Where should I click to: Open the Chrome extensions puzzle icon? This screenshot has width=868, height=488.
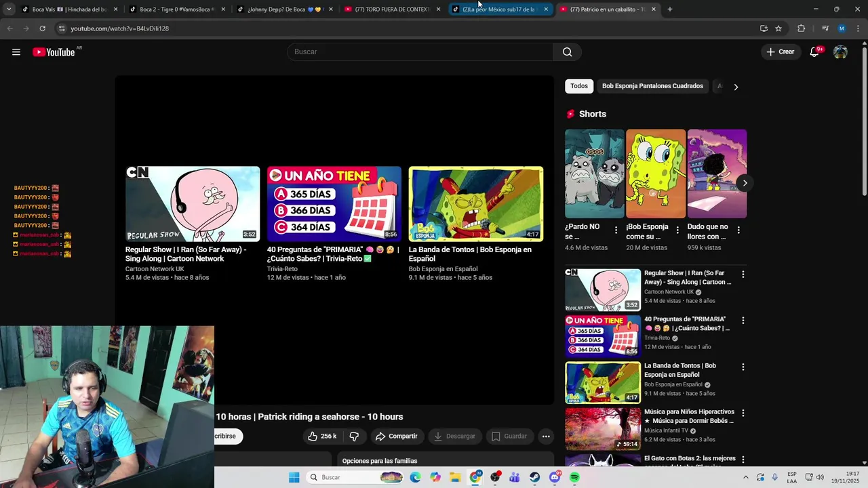[802, 28]
